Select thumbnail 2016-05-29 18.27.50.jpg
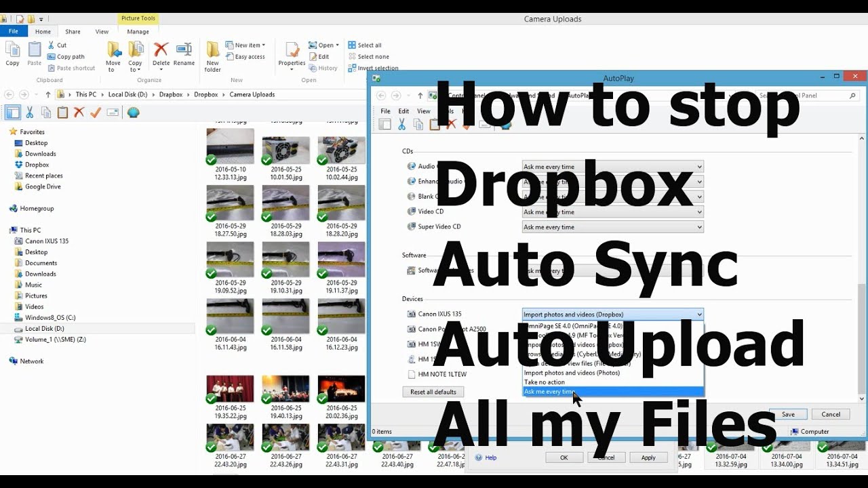868x488 pixels. click(231, 211)
